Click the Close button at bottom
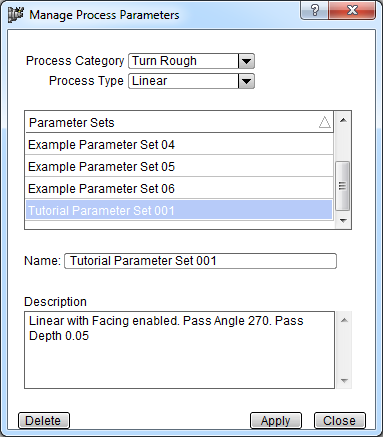Screen dimensions: 383x437 [x=340, y=420]
